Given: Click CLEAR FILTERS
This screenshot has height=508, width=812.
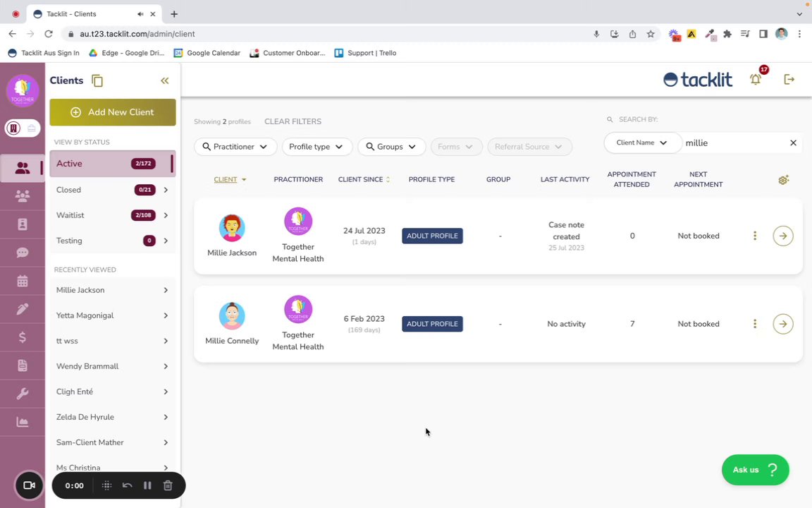Looking at the screenshot, I should pyautogui.click(x=293, y=122).
